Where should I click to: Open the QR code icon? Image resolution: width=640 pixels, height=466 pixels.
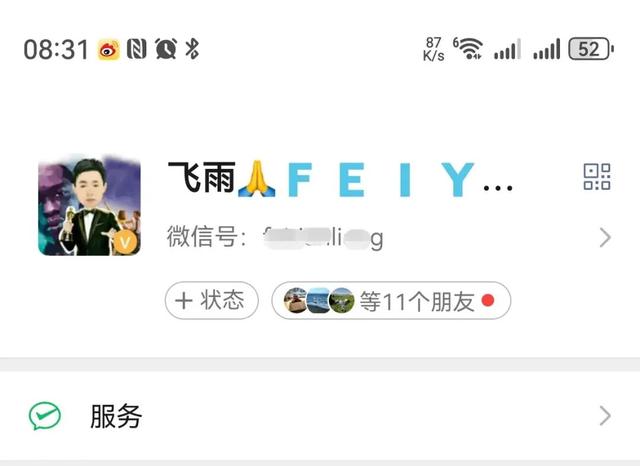pyautogui.click(x=597, y=177)
